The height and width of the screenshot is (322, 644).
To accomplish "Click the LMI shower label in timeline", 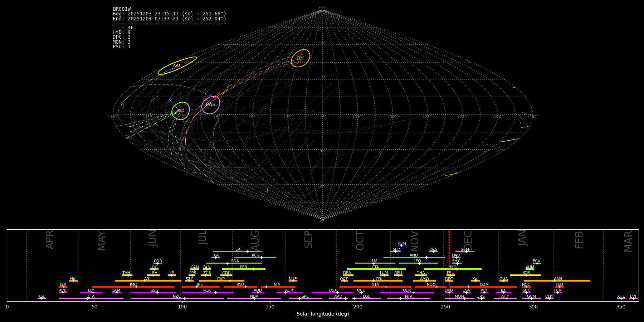I will click(x=375, y=261).
